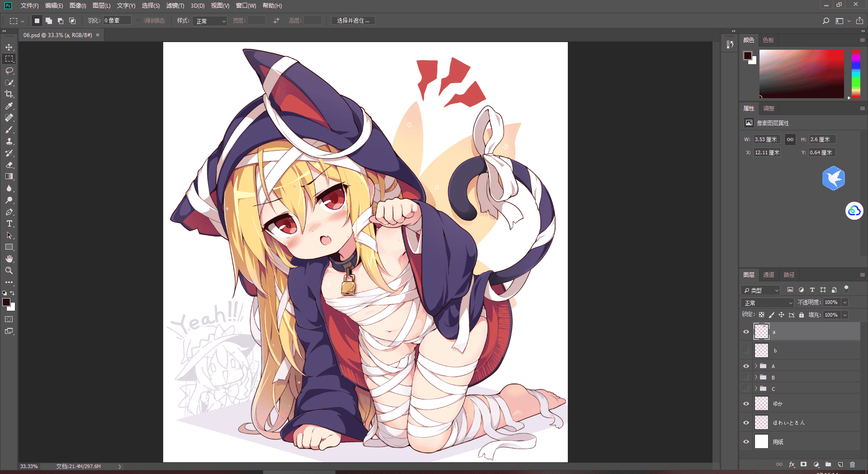Select the Move tool
The height and width of the screenshot is (474, 868).
pyautogui.click(x=9, y=47)
